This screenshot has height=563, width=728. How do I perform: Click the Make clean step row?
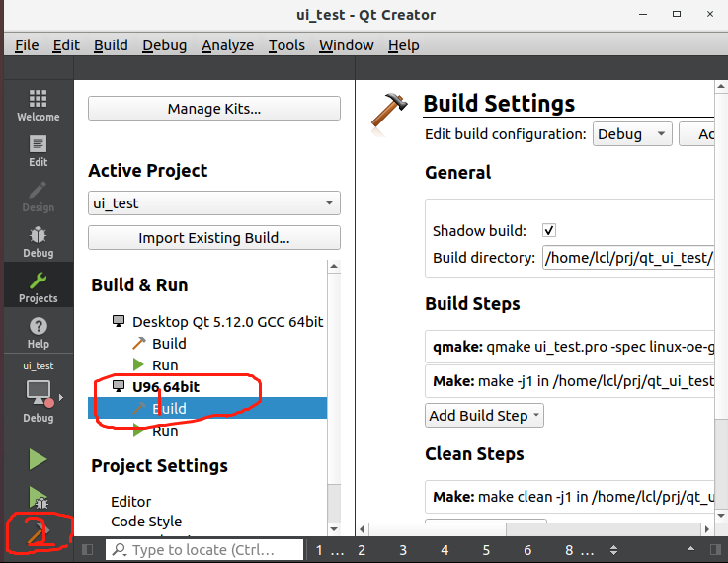570,497
